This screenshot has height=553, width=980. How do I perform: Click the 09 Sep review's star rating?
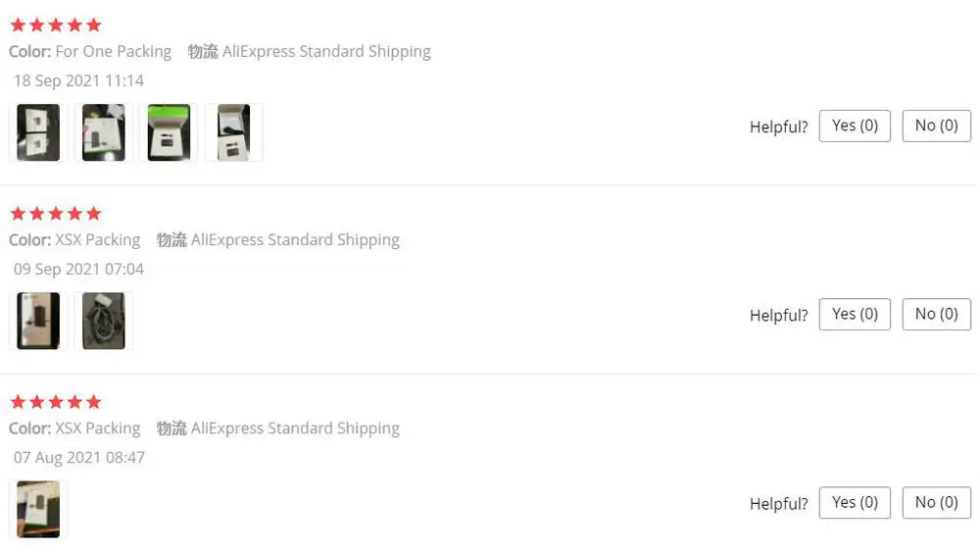pos(56,213)
